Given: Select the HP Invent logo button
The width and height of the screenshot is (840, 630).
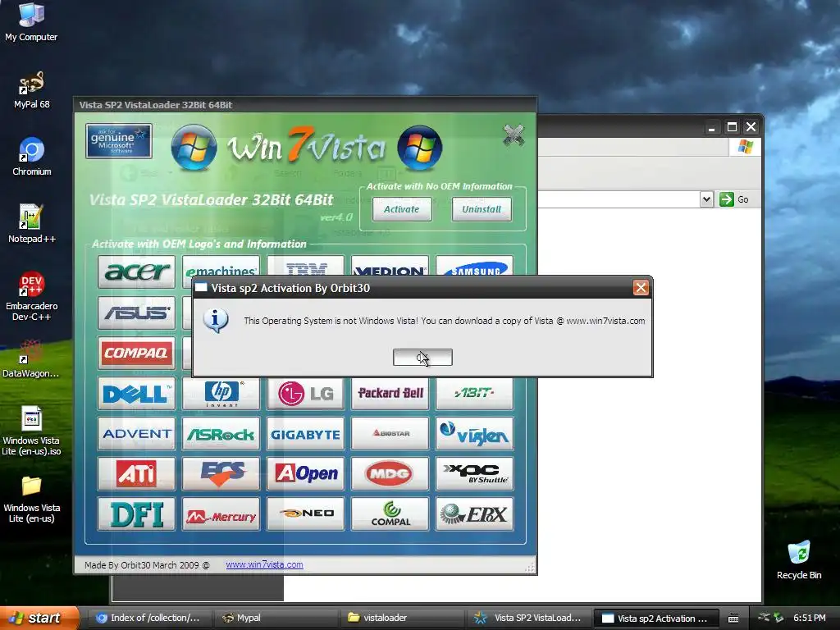Looking at the screenshot, I should [221, 393].
